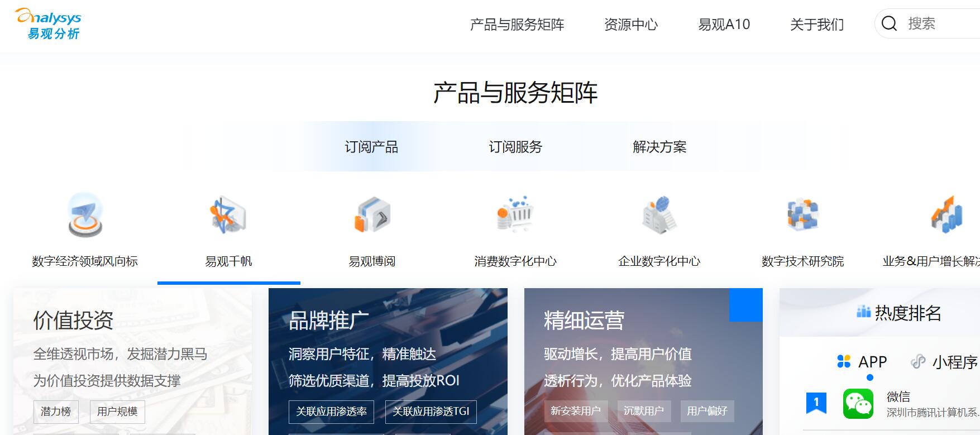Select the 企业数字化中心 icon
Viewport: 980px width, 435px height.
pyautogui.click(x=659, y=215)
